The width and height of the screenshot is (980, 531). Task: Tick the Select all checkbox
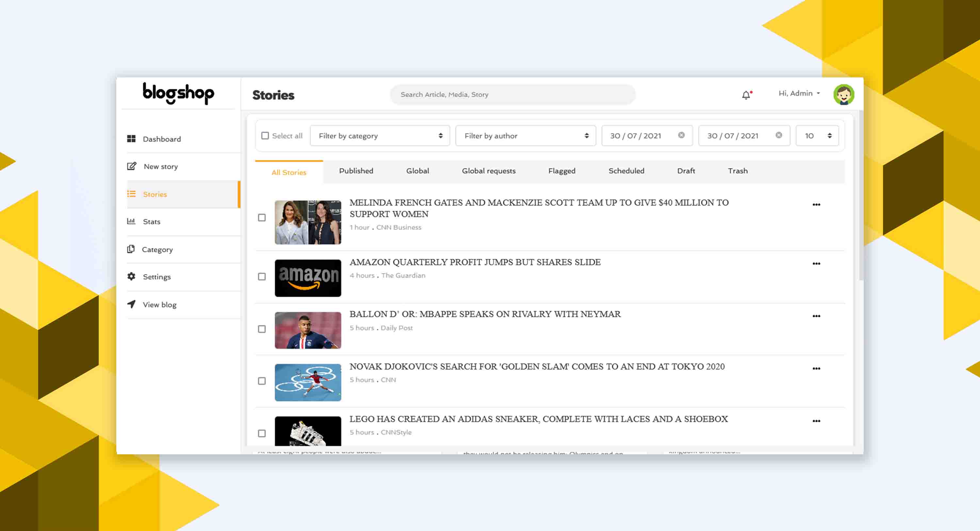pyautogui.click(x=265, y=136)
